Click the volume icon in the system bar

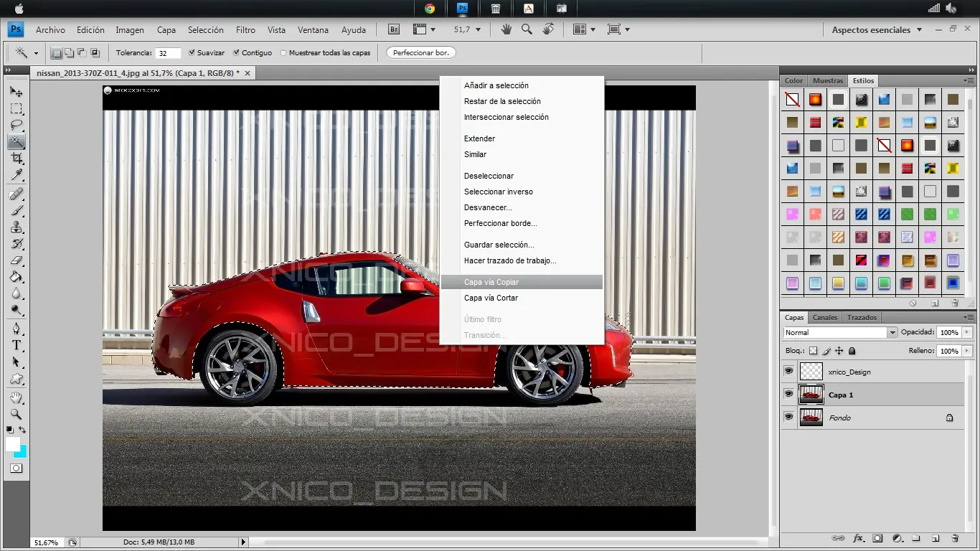click(x=951, y=9)
